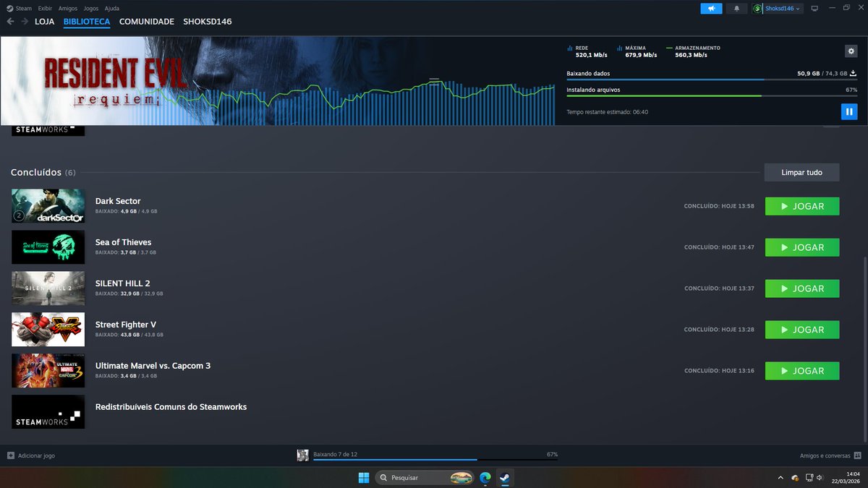Screen dimensions: 868x488
Task: Click Adicionar jogo link
Action: coord(36,455)
